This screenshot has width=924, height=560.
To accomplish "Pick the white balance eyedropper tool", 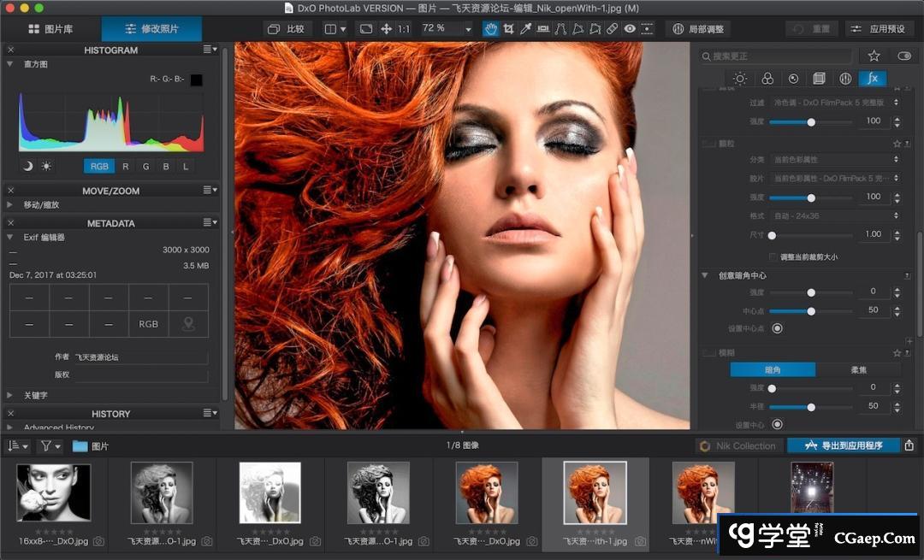I will 526,29.
